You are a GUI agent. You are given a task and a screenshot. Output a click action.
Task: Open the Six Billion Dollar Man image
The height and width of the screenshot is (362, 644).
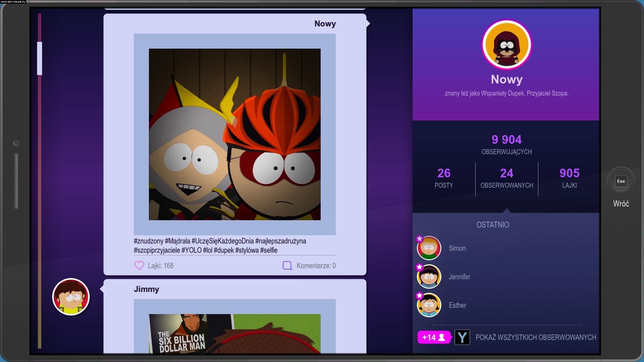[234, 334]
